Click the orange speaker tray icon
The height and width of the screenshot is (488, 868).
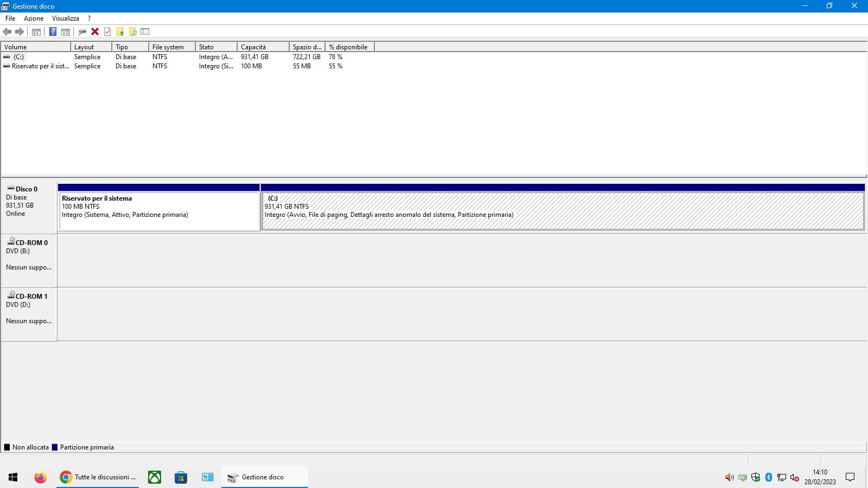[x=729, y=478]
